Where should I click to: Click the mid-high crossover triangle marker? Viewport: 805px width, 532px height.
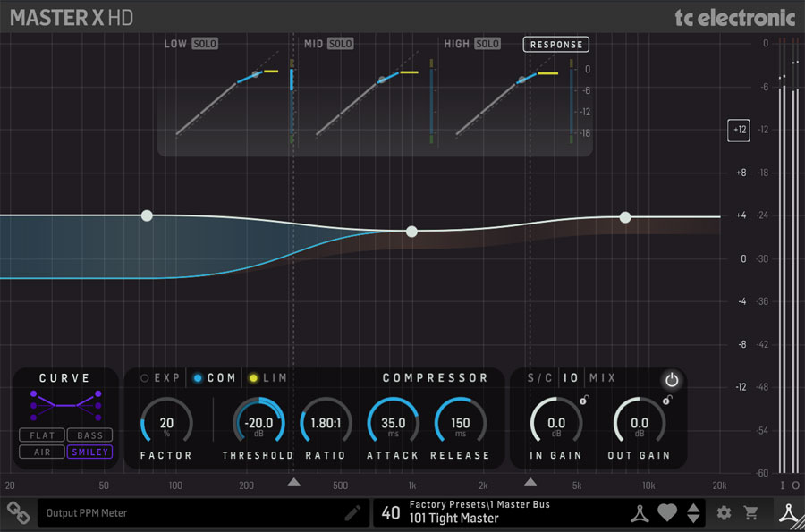[x=530, y=482]
